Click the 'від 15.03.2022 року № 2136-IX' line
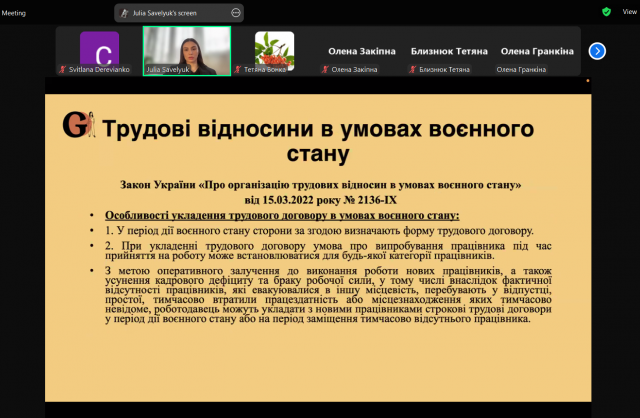Image resolution: width=640 pixels, height=418 pixels. click(320, 200)
